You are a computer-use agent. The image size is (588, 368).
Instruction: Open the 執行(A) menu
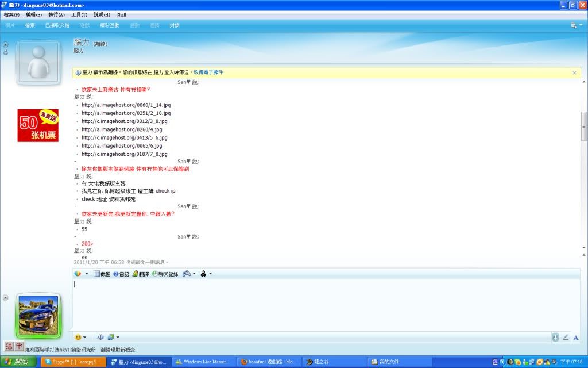[x=56, y=14]
